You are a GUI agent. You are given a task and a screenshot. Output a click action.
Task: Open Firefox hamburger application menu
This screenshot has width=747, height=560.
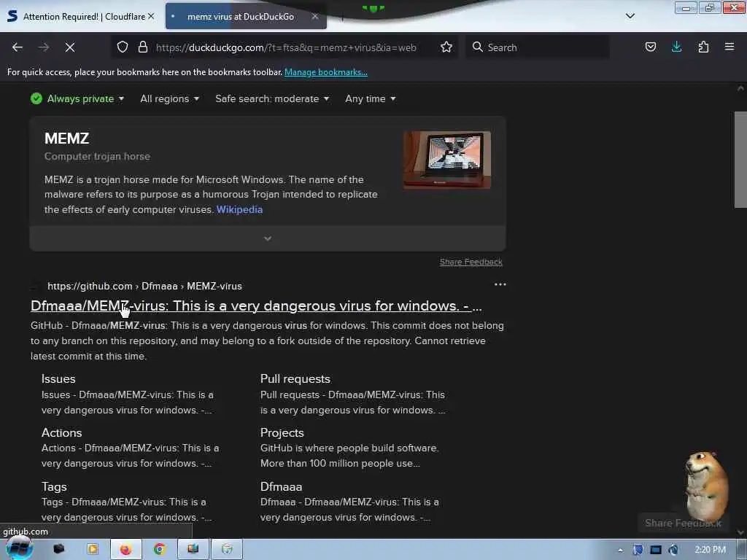coord(729,47)
